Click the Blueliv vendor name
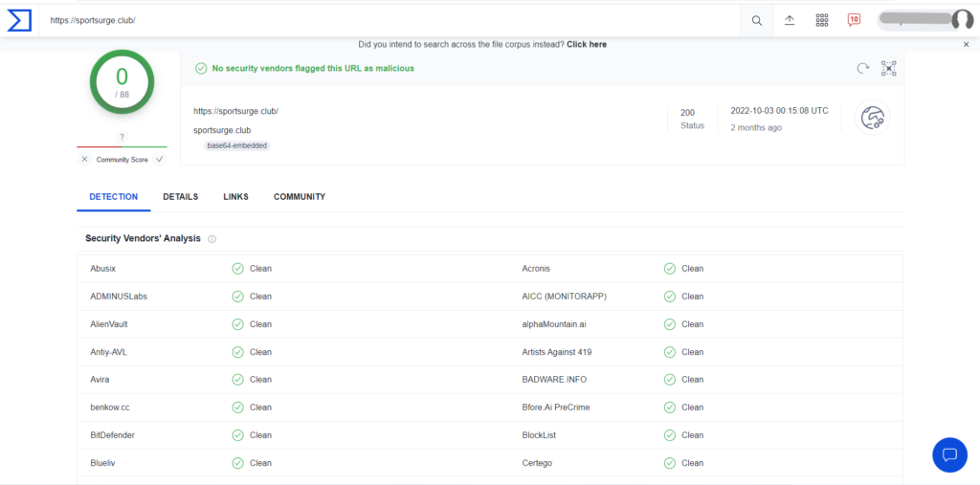Screen dimensions: 980x485 103,463
